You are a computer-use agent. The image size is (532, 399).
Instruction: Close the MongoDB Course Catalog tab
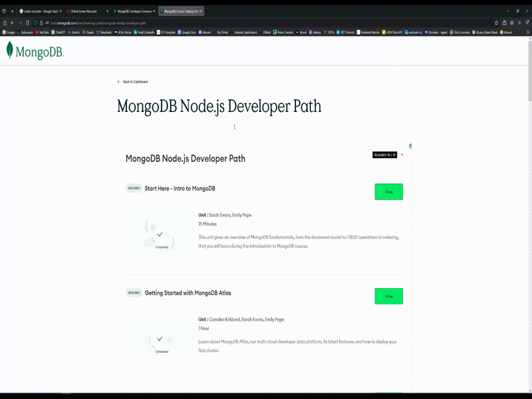[x=201, y=11]
